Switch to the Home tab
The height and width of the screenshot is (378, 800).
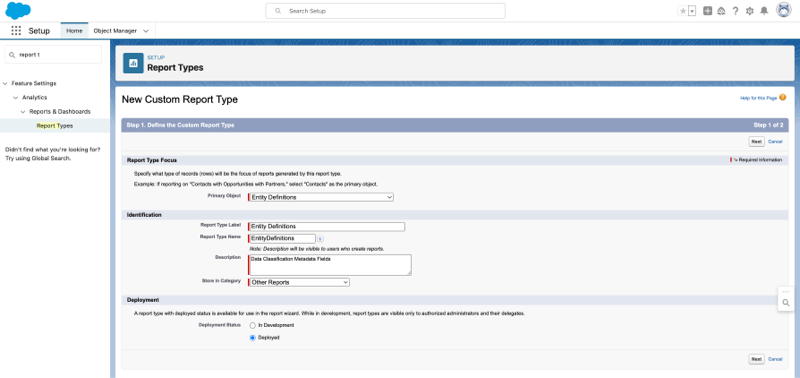pos(74,31)
